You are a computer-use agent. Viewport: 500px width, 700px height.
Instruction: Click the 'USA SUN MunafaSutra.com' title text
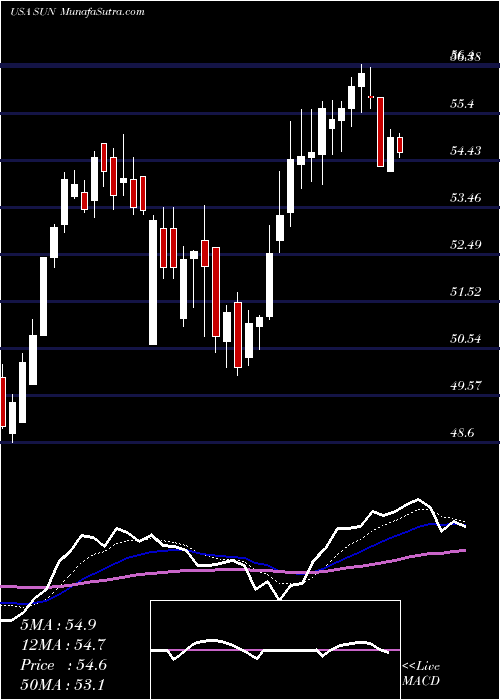point(77,12)
